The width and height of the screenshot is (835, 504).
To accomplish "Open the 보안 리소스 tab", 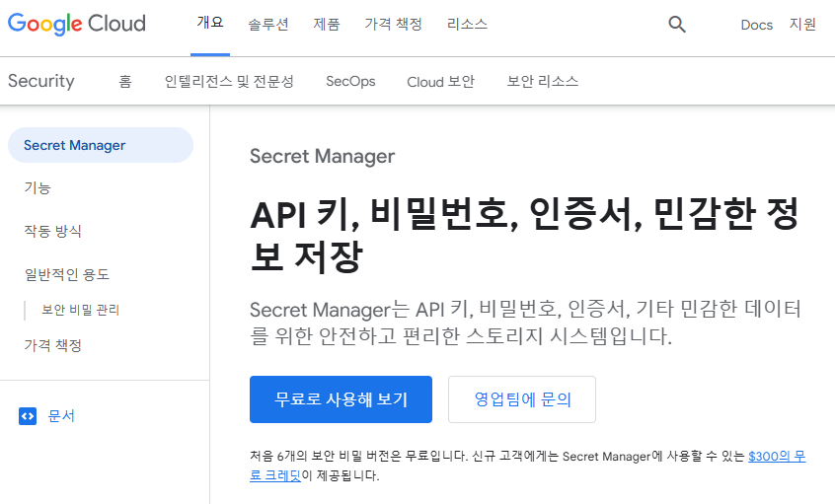I will click(542, 82).
